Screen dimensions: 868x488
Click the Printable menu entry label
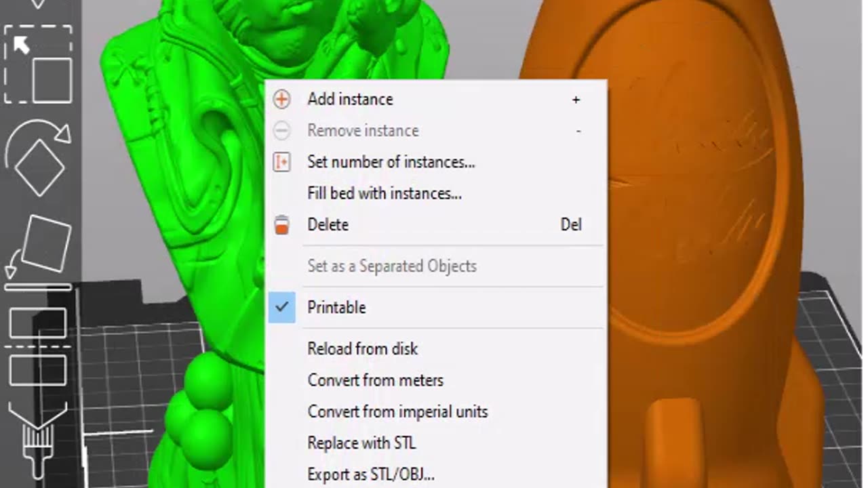coord(336,307)
